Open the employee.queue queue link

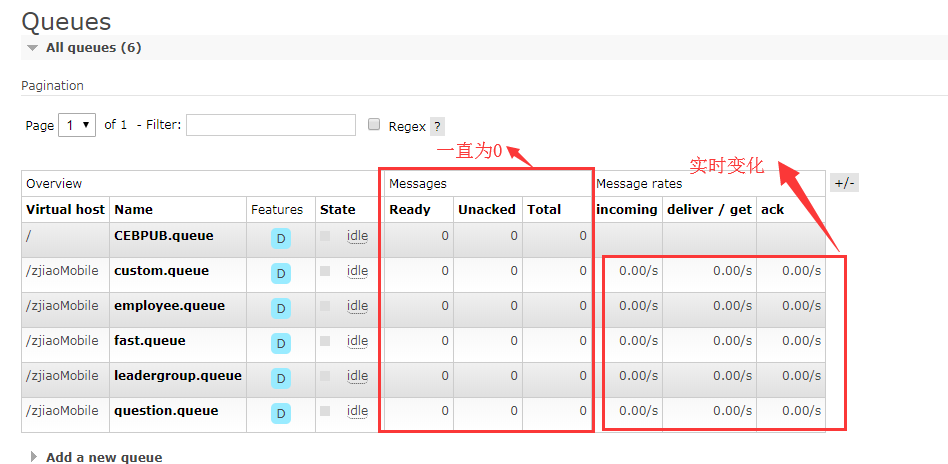[x=169, y=306]
